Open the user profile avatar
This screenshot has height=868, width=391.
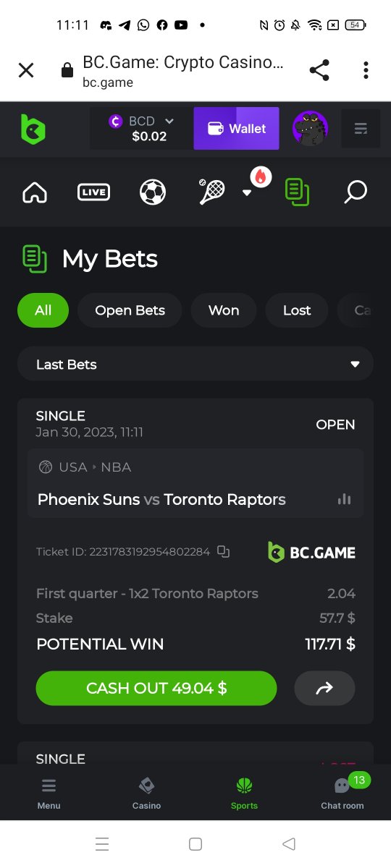(x=310, y=129)
